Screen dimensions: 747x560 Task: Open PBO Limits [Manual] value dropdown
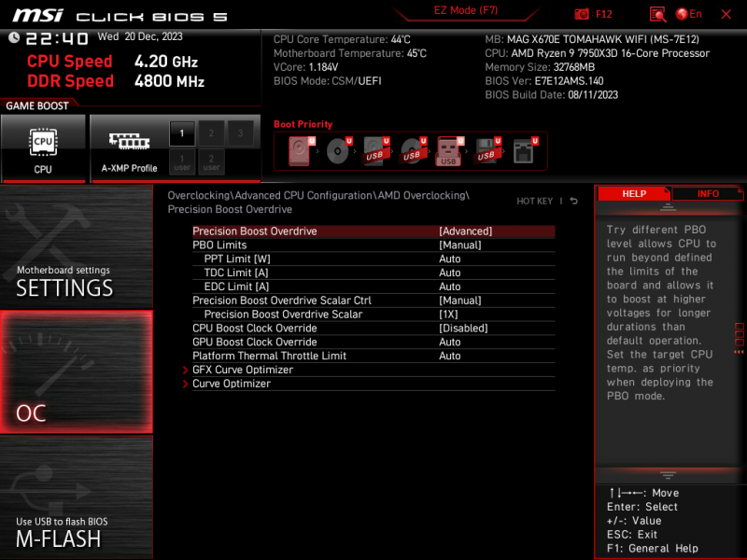pyautogui.click(x=459, y=245)
